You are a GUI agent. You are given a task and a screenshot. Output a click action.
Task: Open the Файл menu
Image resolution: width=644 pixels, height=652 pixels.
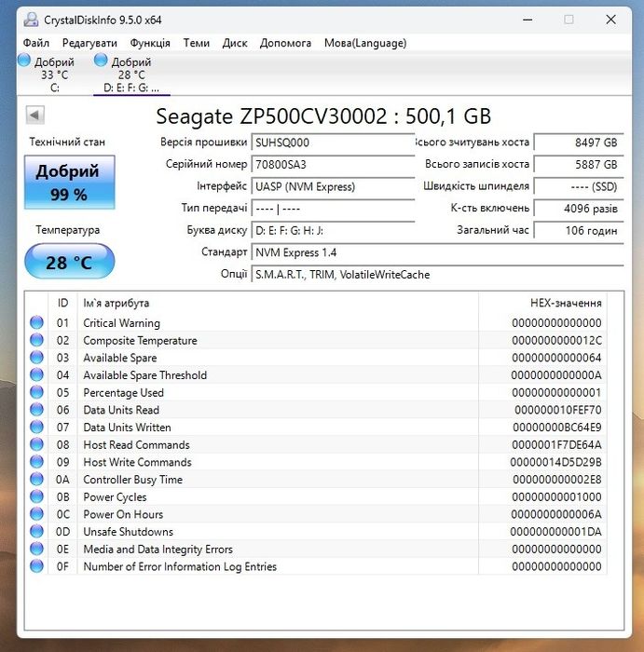36,43
